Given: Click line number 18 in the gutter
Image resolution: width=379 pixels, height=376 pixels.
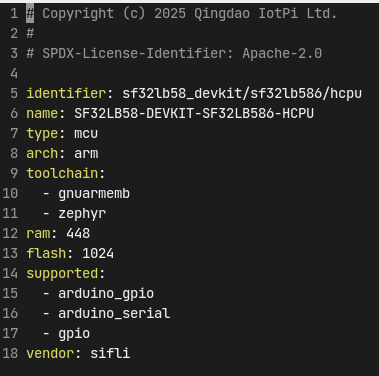Looking at the screenshot, I should click(x=10, y=353).
